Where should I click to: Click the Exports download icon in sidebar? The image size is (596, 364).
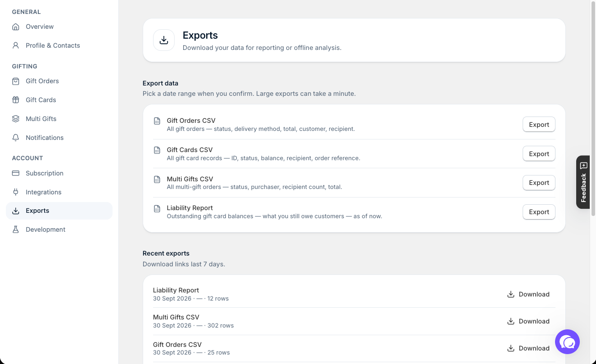[x=16, y=211]
